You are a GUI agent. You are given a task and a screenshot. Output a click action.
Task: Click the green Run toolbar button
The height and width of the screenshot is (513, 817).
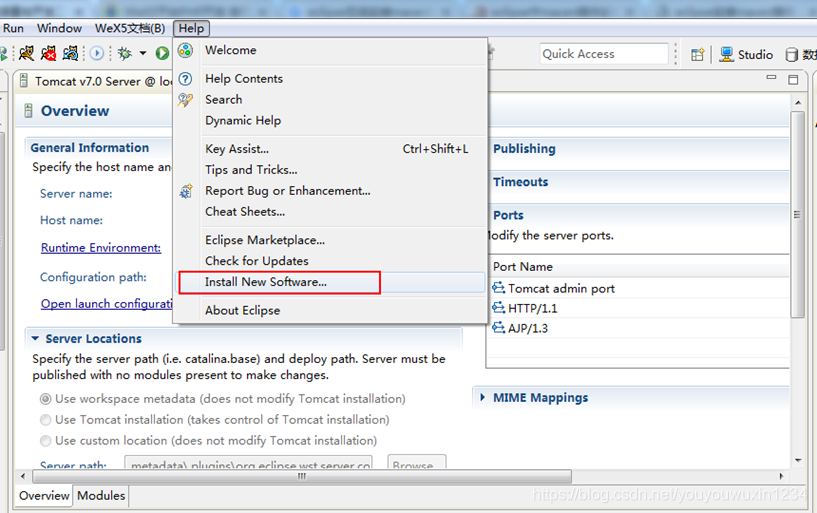pyautogui.click(x=163, y=53)
